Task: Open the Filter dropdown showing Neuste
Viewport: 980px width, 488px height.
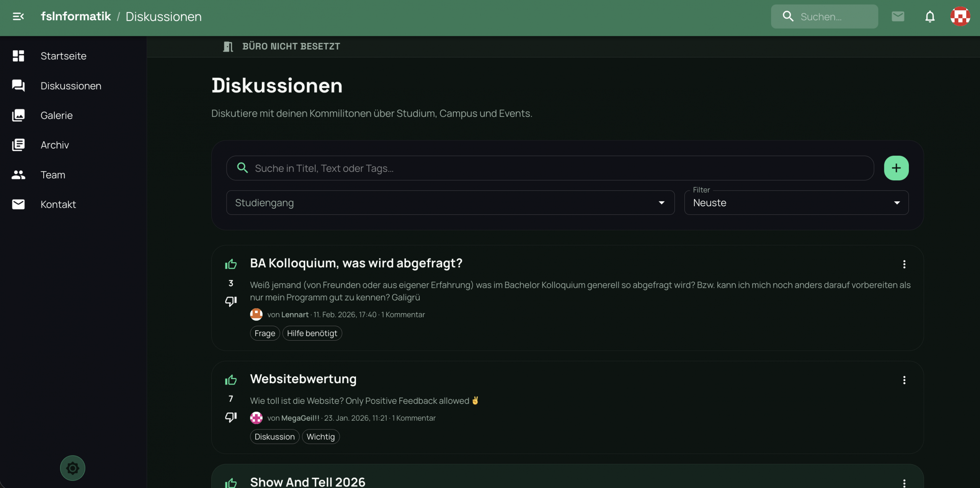Action: click(x=796, y=203)
